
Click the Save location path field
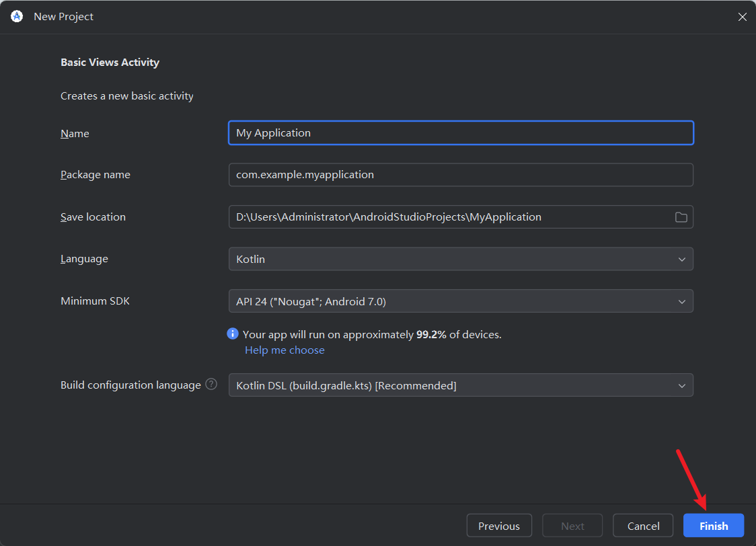451,217
